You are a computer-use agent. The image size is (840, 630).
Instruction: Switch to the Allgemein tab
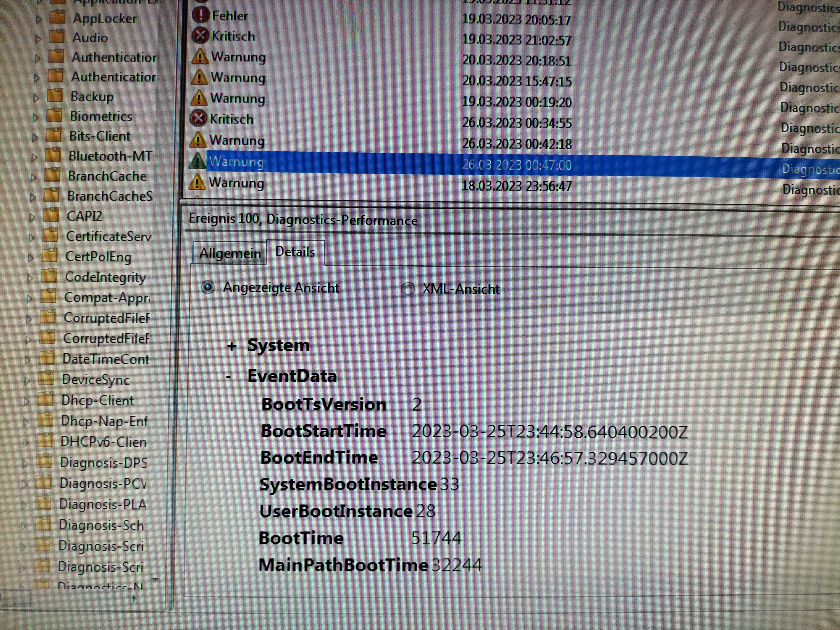pos(230,253)
